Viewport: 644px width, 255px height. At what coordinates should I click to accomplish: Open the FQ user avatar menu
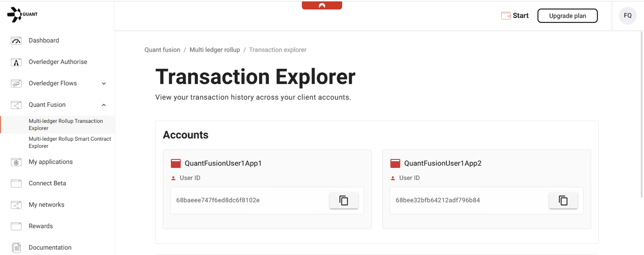627,16
